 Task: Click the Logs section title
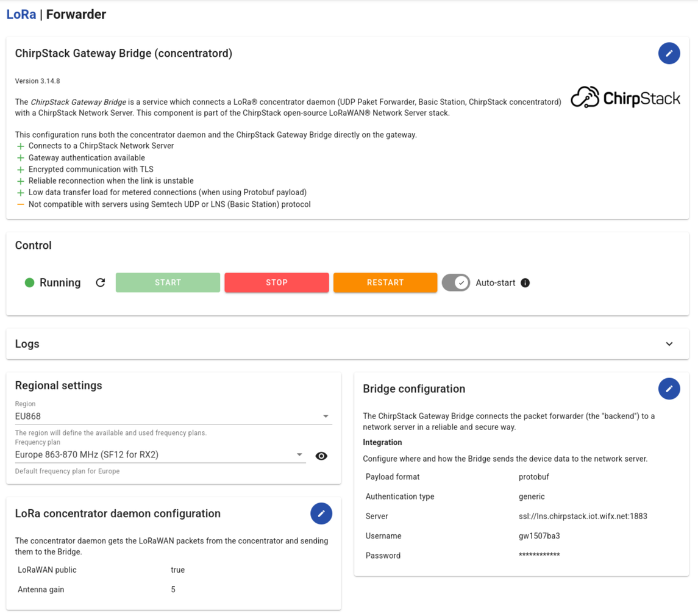coord(27,344)
